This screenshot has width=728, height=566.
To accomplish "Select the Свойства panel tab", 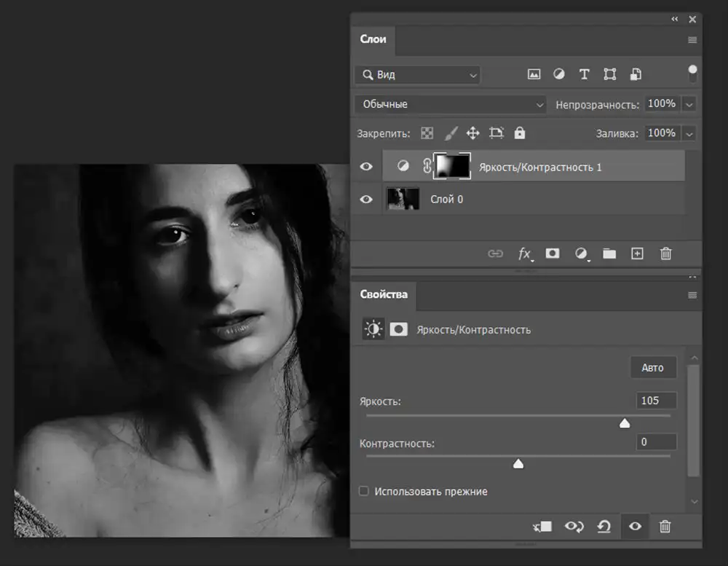I will click(x=384, y=294).
